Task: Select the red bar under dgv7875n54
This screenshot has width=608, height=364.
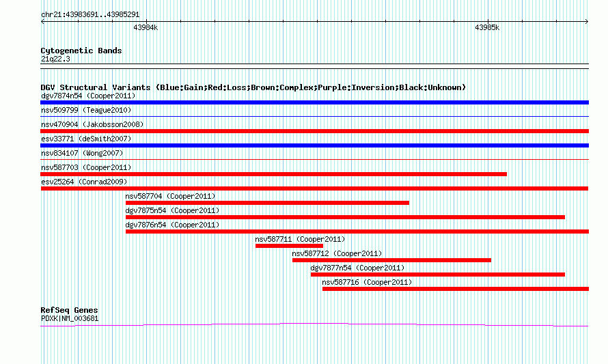Action: pyautogui.click(x=345, y=217)
